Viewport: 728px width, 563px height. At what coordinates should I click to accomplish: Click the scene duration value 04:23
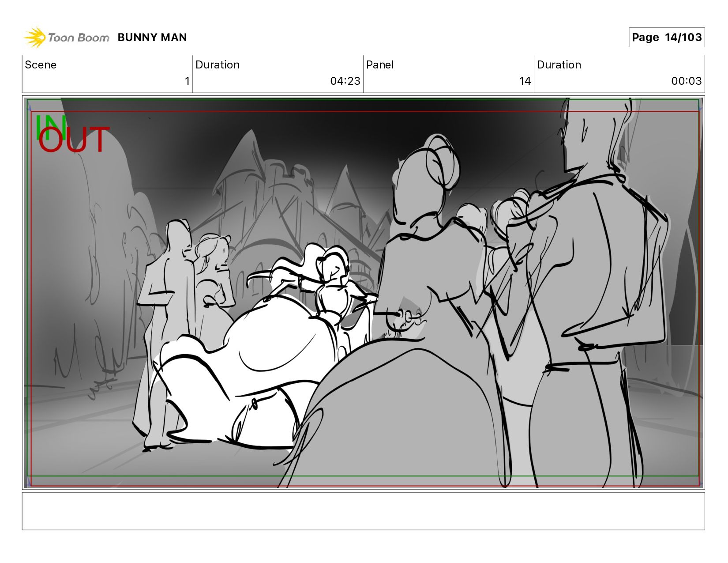(x=345, y=81)
